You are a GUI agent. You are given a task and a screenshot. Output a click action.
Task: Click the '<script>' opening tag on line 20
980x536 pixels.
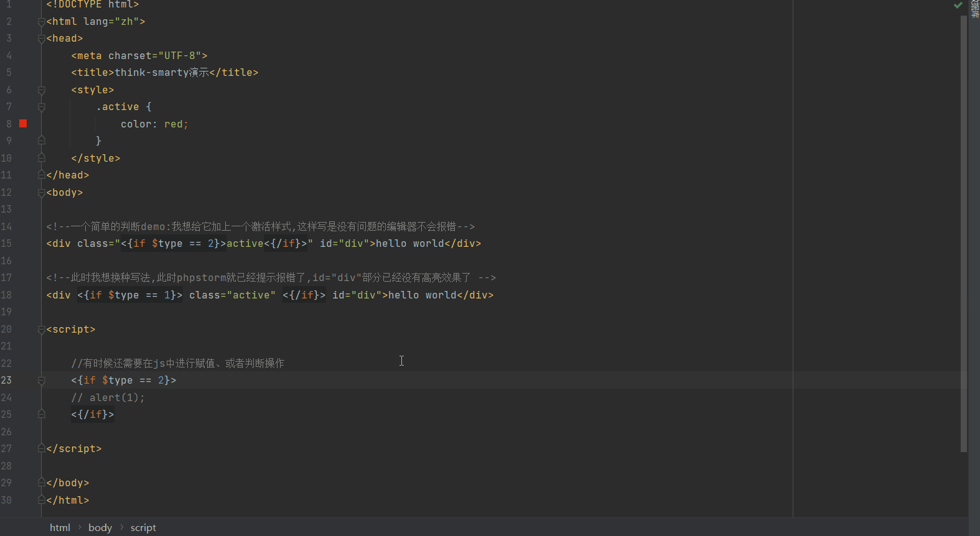[71, 329]
